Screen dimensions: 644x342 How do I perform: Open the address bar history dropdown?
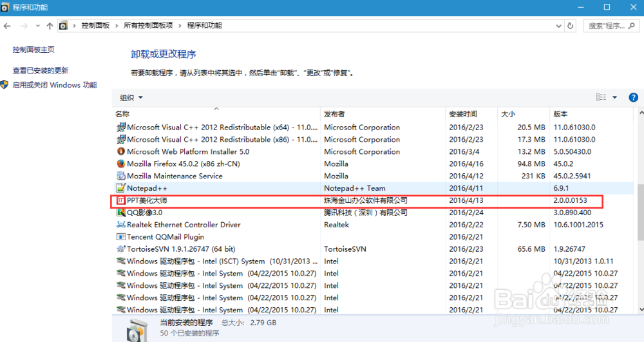pos(558,26)
